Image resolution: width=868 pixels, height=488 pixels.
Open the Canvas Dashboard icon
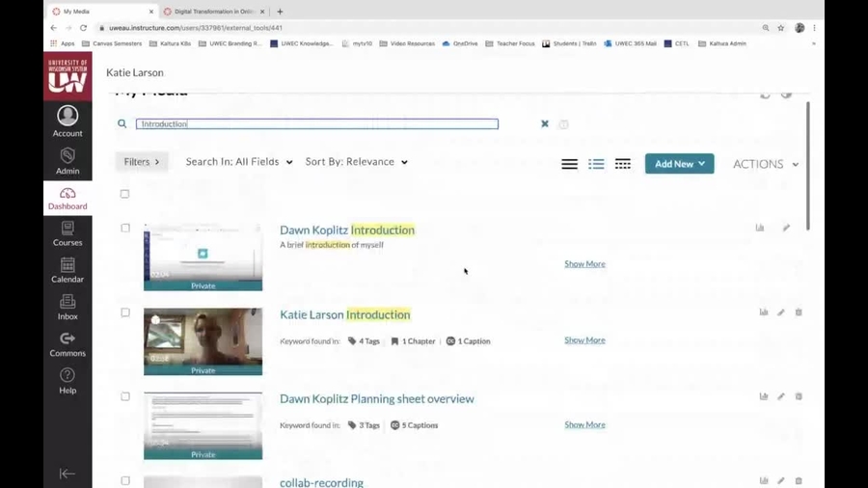click(x=68, y=198)
